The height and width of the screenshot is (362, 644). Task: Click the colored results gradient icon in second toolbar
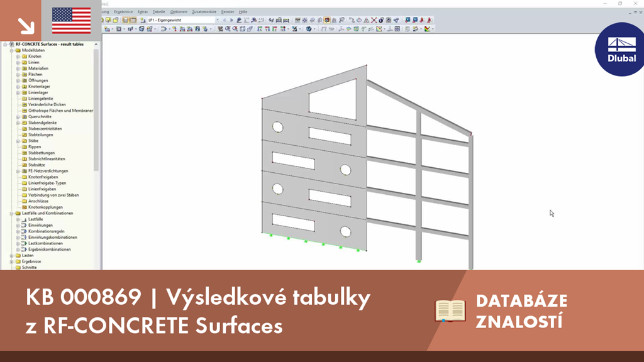428,29
